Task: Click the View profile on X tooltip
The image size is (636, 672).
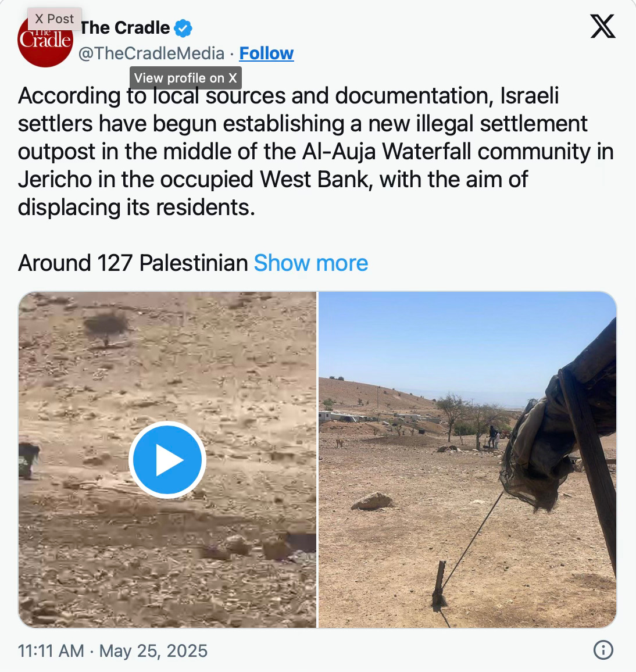Action: (185, 77)
